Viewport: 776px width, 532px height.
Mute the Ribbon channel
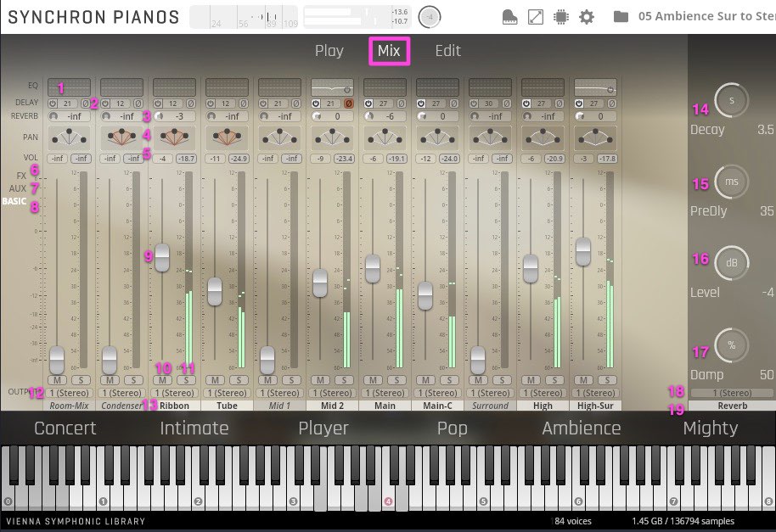click(162, 380)
